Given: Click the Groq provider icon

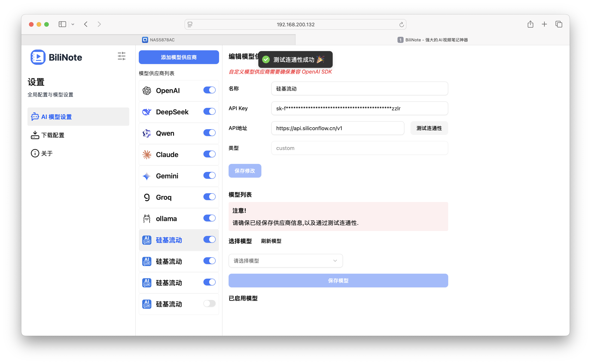Looking at the screenshot, I should (x=147, y=197).
